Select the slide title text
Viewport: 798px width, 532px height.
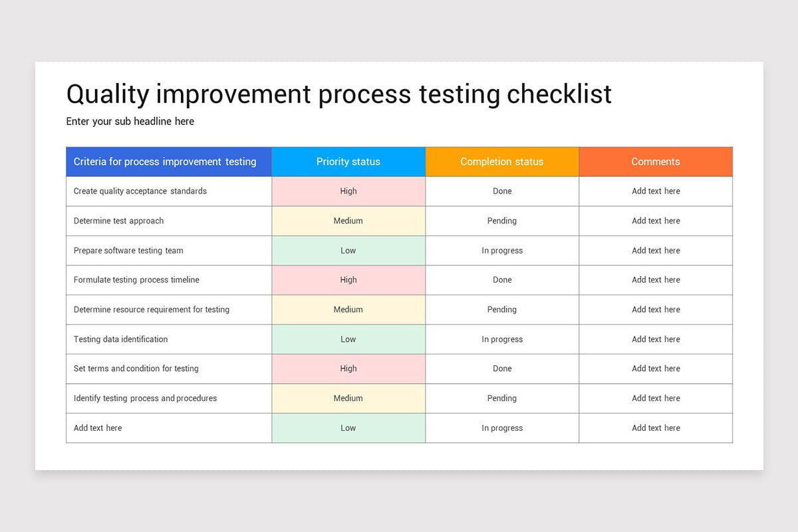pos(338,94)
